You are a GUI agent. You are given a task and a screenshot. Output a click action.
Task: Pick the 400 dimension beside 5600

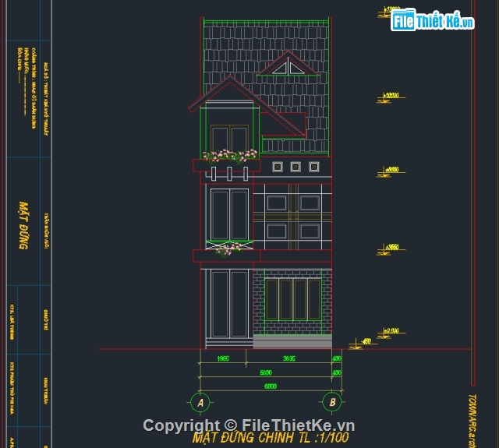pyautogui.click(x=337, y=372)
